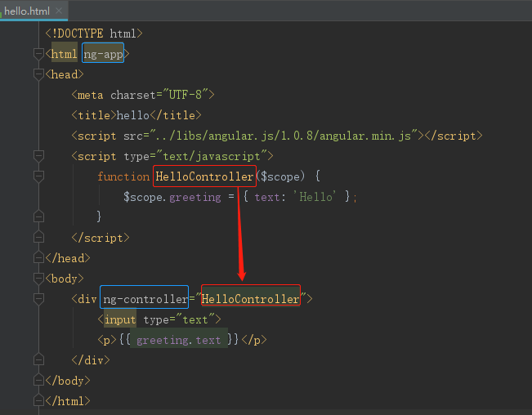Viewport: 532px width, 415px height.
Task: Click the $scope function parameter
Action: (280, 176)
